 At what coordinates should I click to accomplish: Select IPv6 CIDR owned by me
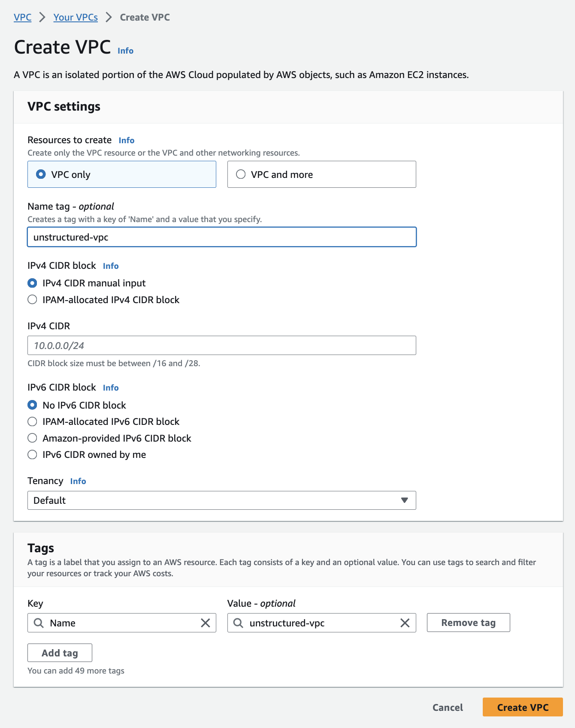pyautogui.click(x=32, y=454)
